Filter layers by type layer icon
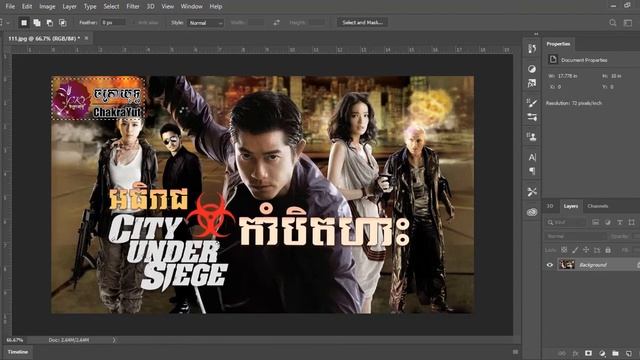The width and height of the screenshot is (640, 360). pos(620,222)
